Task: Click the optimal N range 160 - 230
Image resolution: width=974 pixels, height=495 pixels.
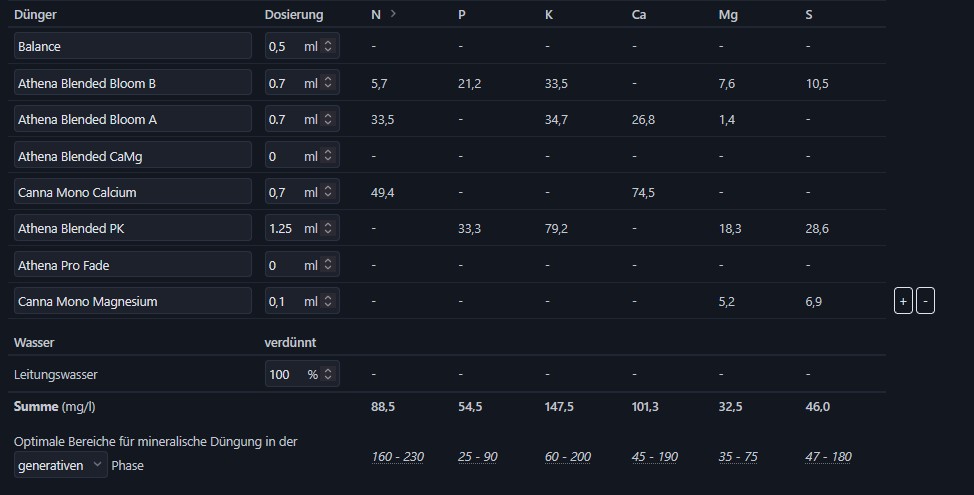Action: (397, 457)
